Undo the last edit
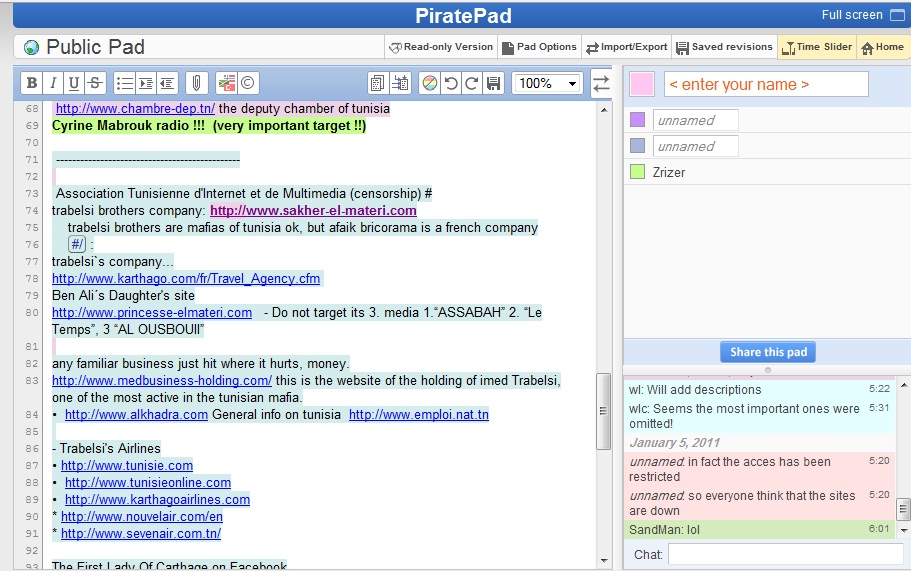The width and height of the screenshot is (911, 571). [451, 83]
